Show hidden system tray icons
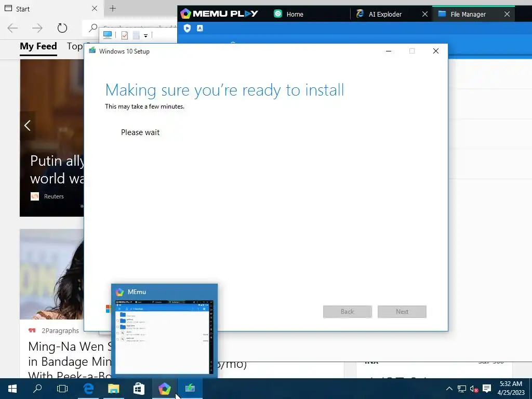This screenshot has width=532, height=399. 449,389
